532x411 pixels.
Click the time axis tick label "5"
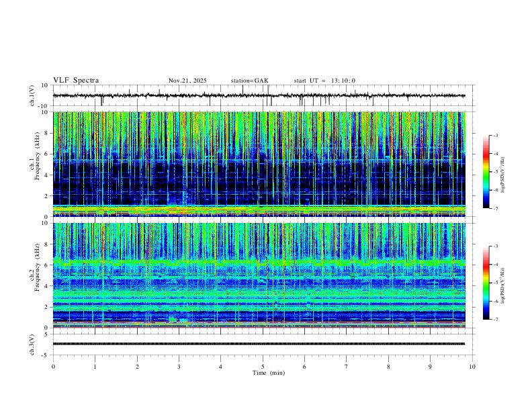click(x=263, y=367)
